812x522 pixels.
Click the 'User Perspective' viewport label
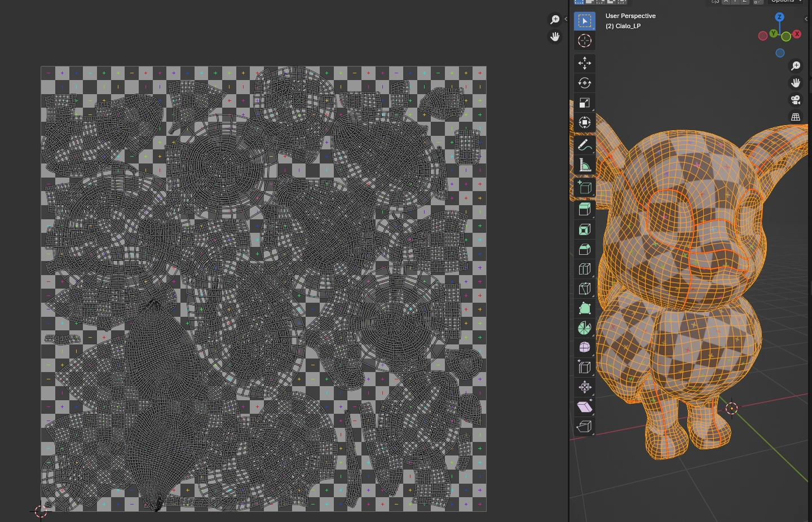pyautogui.click(x=630, y=16)
